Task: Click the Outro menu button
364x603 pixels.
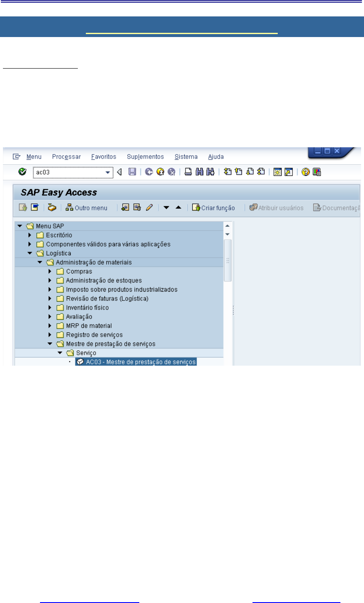Action: [86, 208]
